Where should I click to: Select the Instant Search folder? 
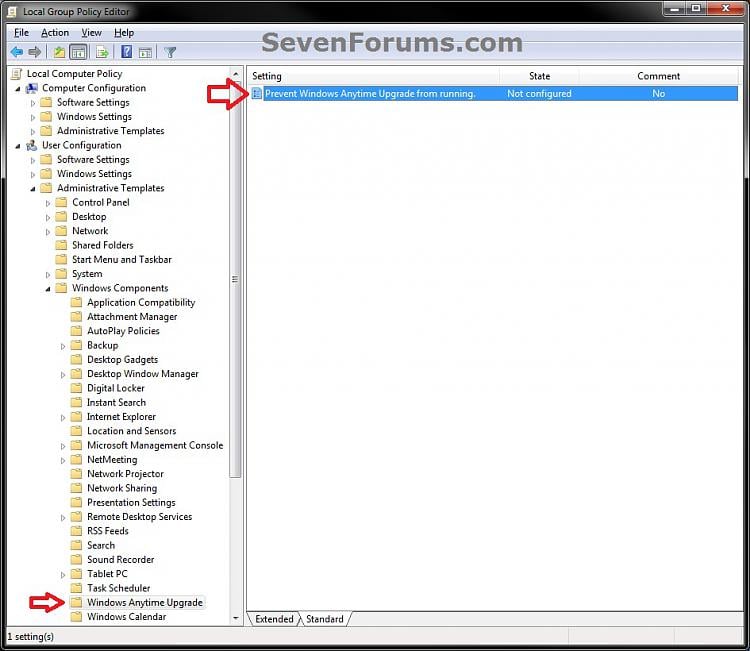pyautogui.click(x=116, y=402)
